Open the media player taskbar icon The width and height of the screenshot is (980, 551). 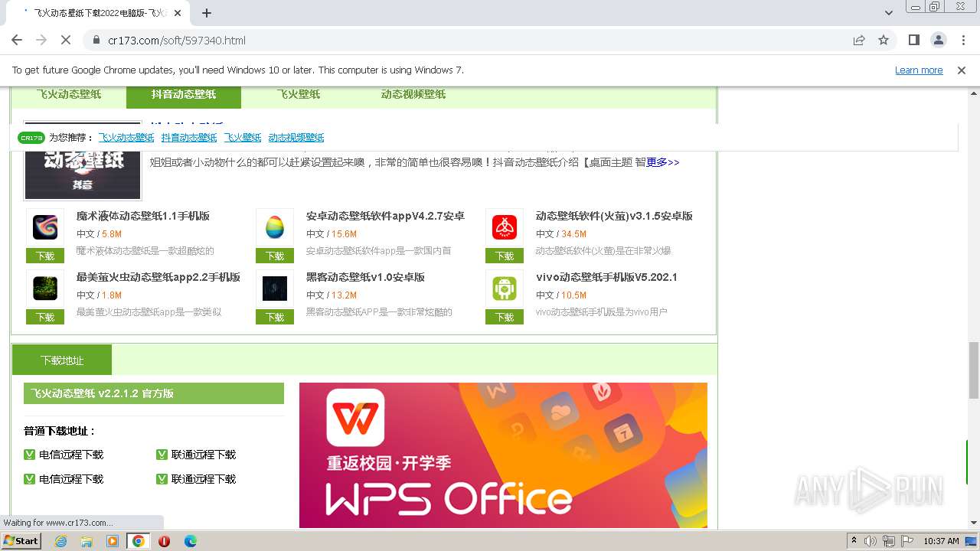coord(113,541)
